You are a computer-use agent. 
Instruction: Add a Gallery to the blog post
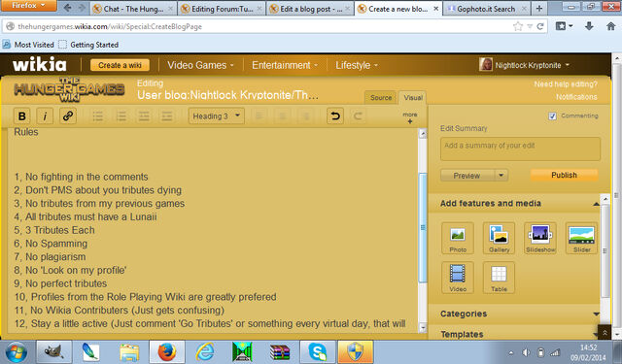[x=499, y=238]
